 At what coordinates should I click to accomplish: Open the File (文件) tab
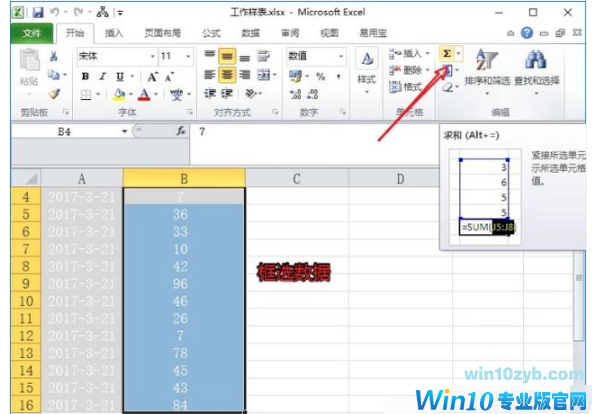(31, 34)
